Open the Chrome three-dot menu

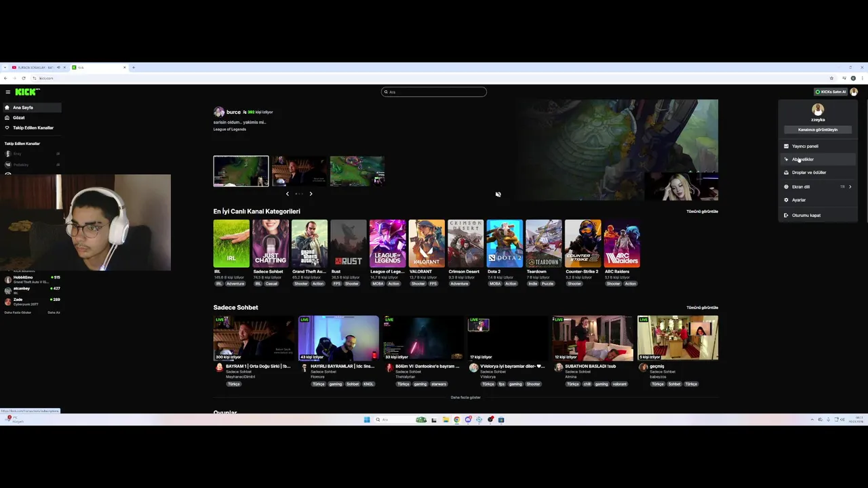pos(863,78)
